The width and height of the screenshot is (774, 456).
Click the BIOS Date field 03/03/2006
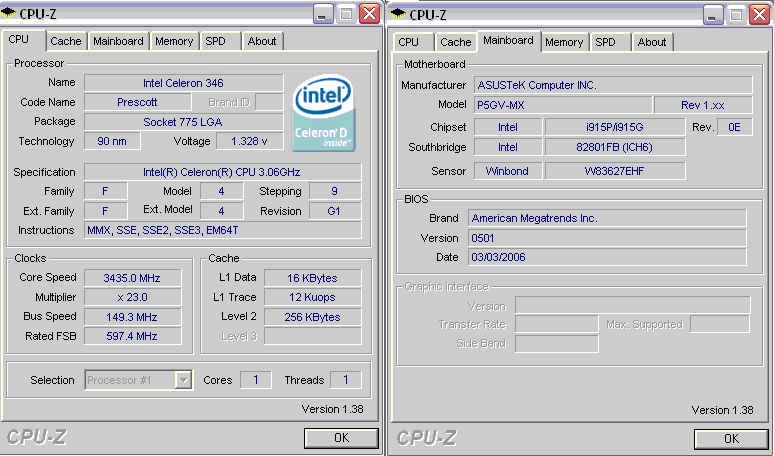pos(607,257)
